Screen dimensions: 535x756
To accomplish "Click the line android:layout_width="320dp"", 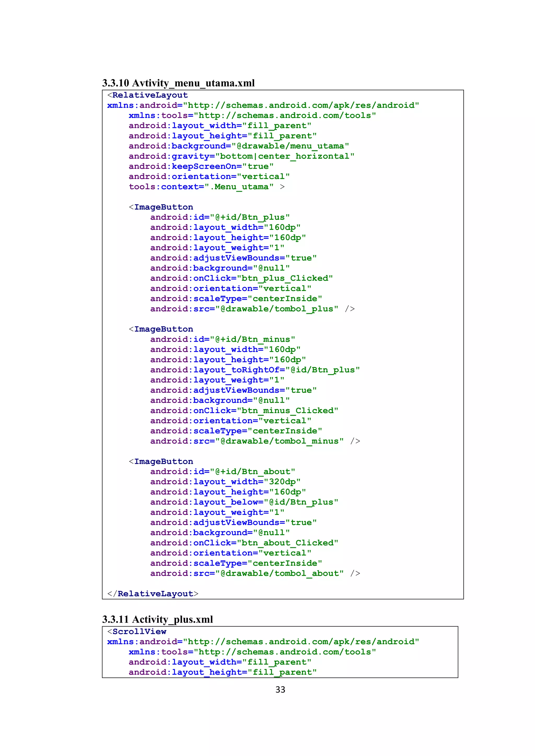I will pyautogui.click(x=225, y=482).
